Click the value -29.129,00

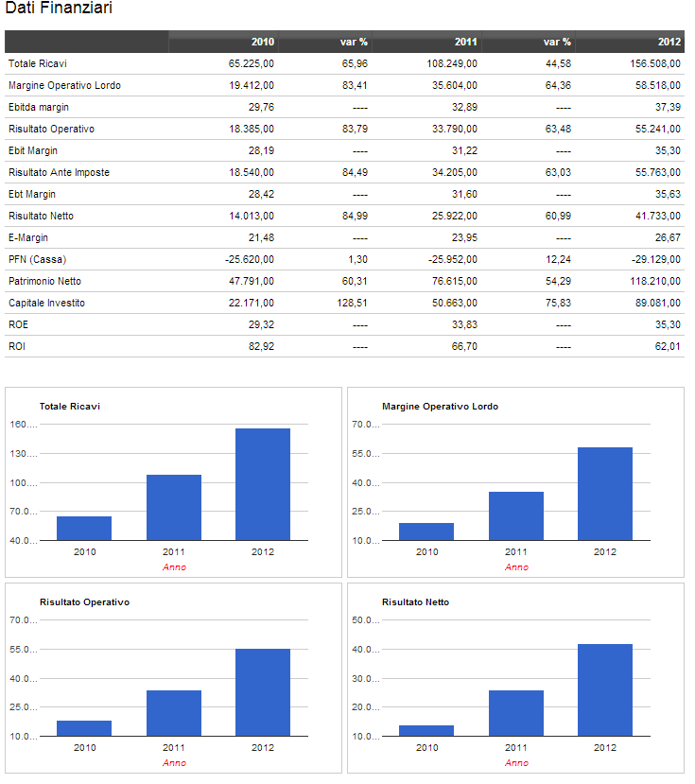click(656, 259)
